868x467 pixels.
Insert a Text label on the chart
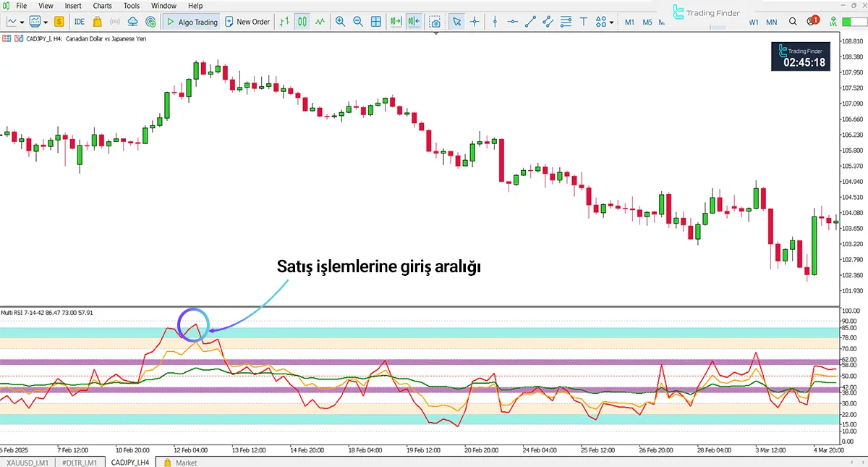pos(583,22)
